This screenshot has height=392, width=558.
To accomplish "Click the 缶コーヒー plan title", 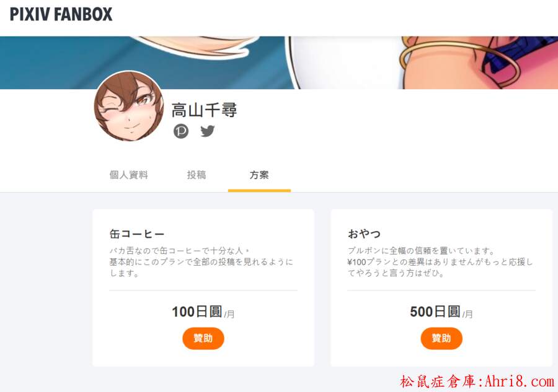I will coord(137,234).
